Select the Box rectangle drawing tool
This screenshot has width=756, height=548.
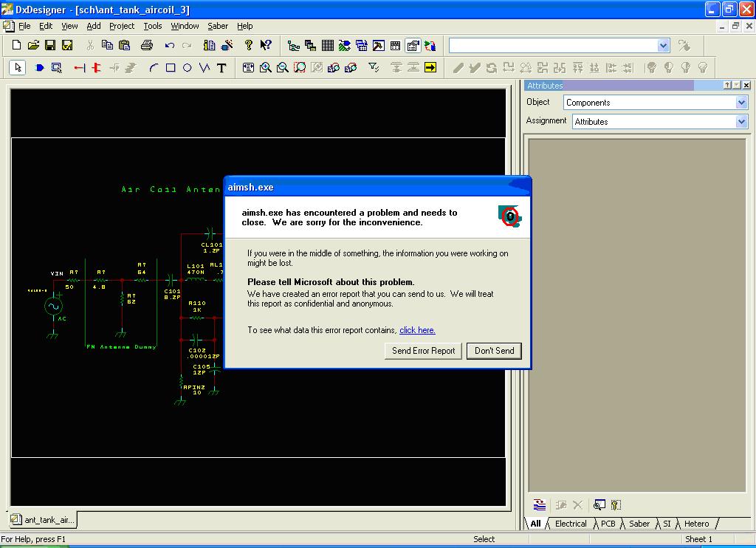pyautogui.click(x=171, y=68)
